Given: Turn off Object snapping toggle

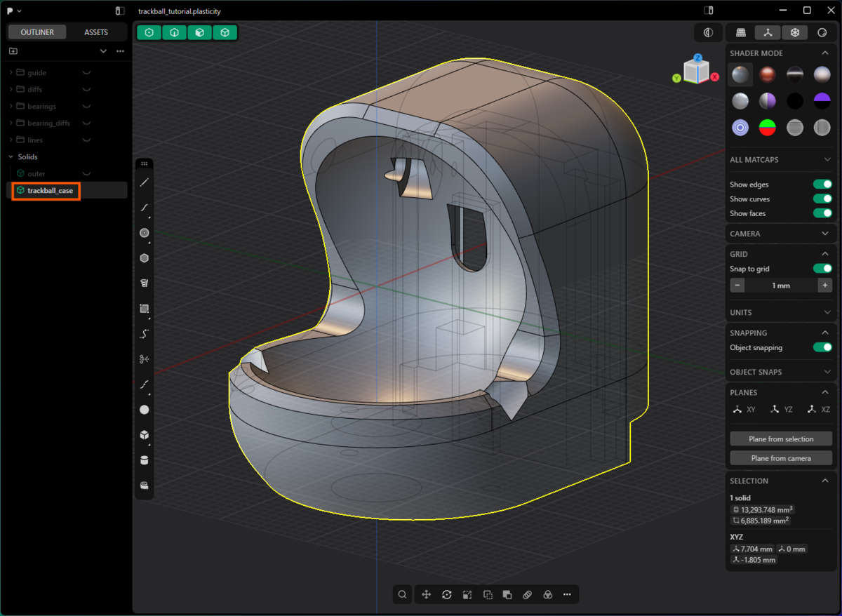Looking at the screenshot, I should [x=822, y=347].
